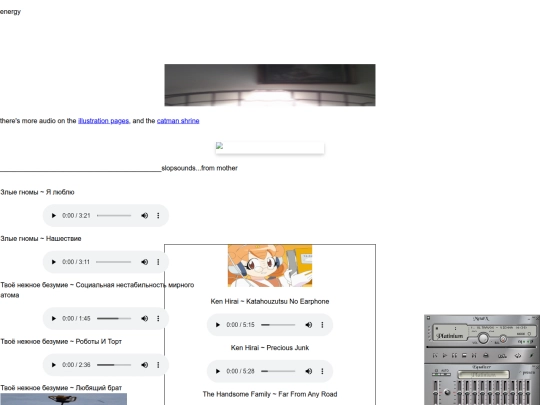This screenshot has height=405, width=540.
Task: Click 'Ken Hirai ~ Precious Junk' title
Action: pyautogui.click(x=270, y=348)
